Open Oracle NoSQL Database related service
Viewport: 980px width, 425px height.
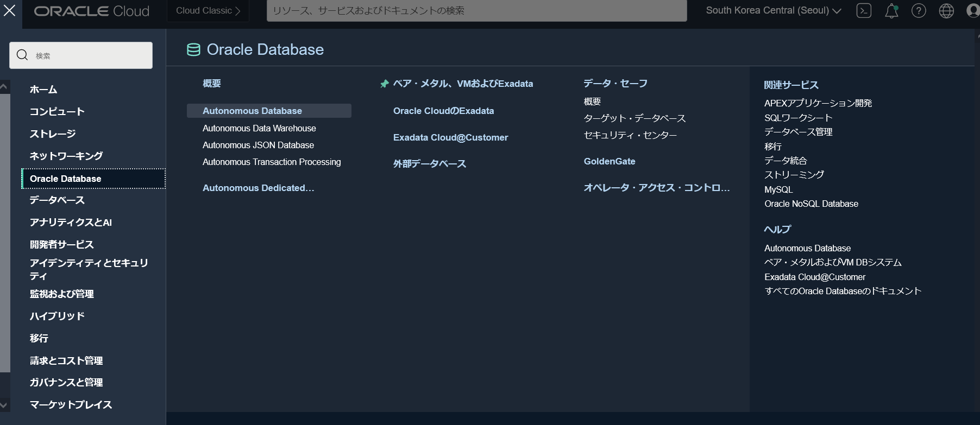pos(812,204)
